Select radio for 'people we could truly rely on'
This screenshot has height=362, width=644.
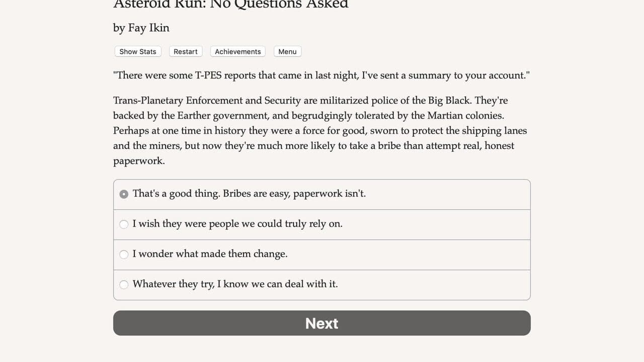click(x=124, y=224)
